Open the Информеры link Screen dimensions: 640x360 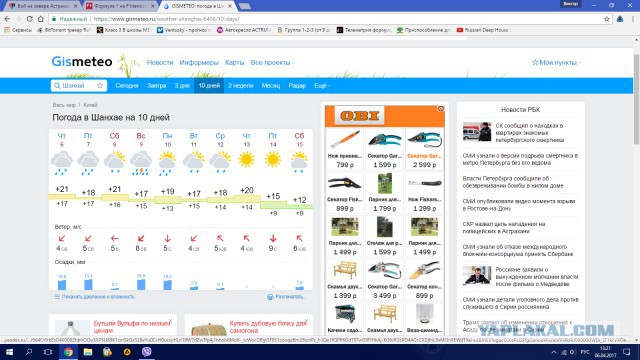click(199, 62)
